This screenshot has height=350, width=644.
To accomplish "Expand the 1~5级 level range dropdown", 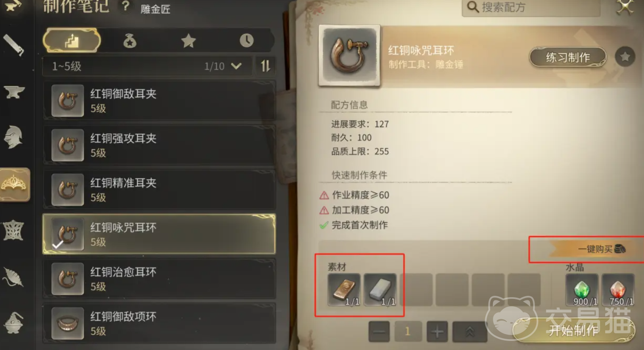I will tap(147, 66).
